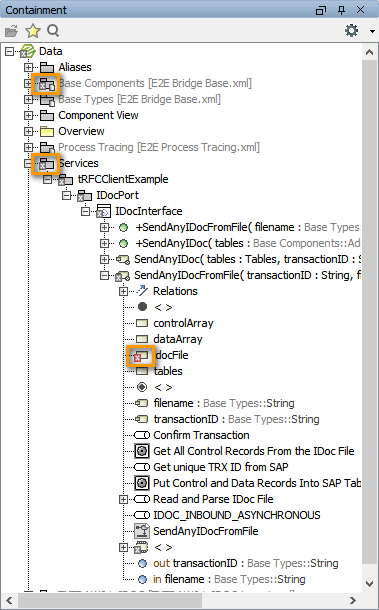Click the vertical scrollbar down arrow

370,584
